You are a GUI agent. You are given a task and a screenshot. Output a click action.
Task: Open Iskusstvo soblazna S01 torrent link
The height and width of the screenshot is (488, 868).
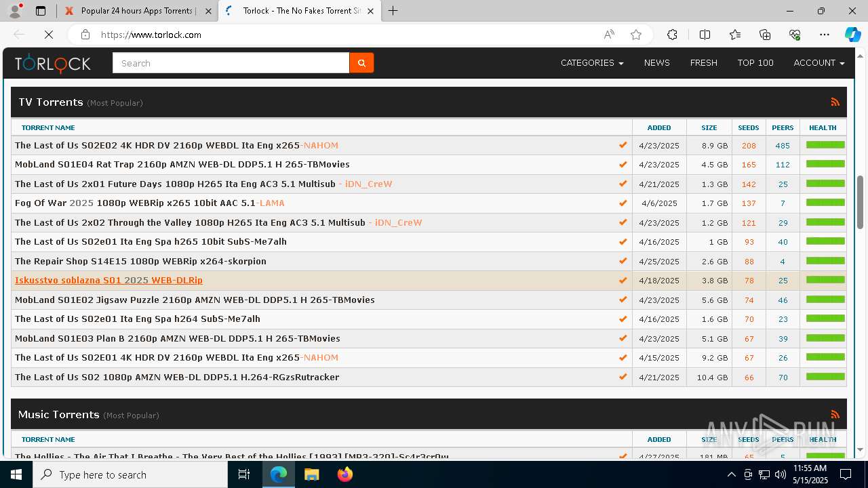pos(108,280)
